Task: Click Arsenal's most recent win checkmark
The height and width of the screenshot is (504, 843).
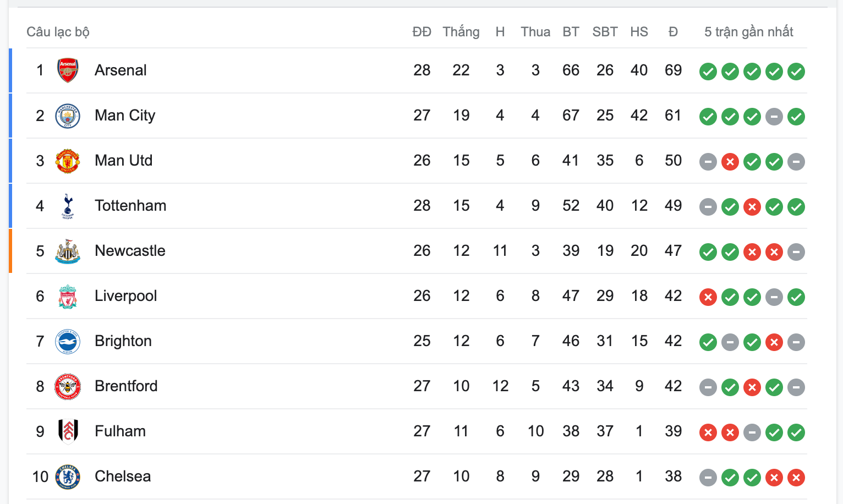Action: [796, 72]
